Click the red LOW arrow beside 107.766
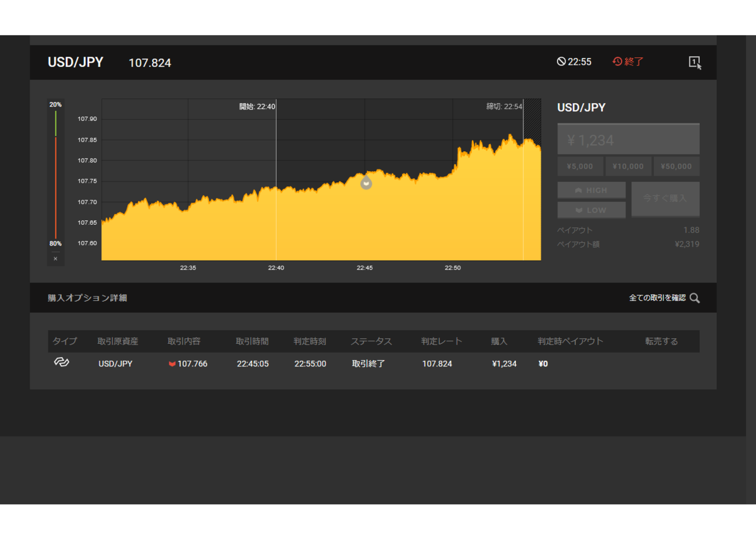 (x=172, y=364)
